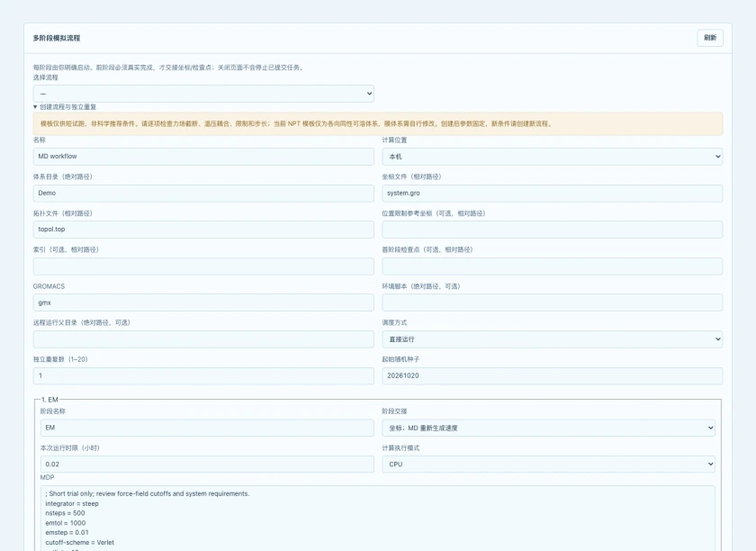Click the "cutoff-scheme = Verlet" MDP line
The image size is (756, 551).
pyautogui.click(x=79, y=542)
